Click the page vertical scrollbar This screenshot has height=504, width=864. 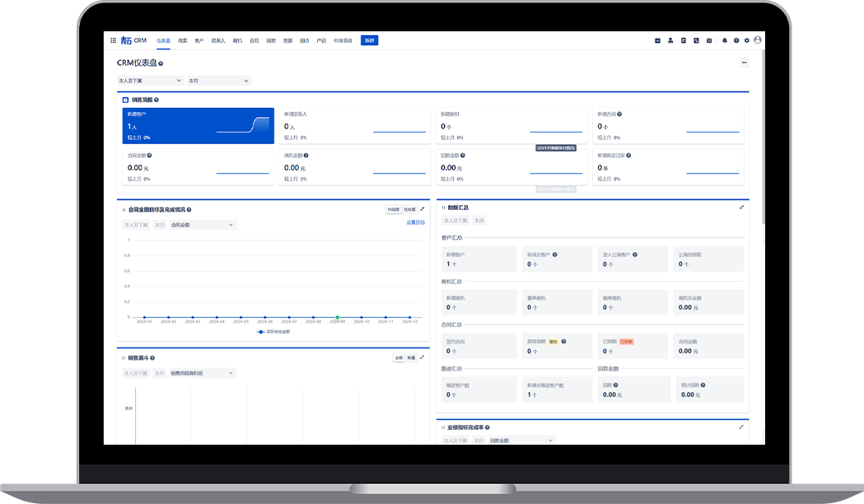coord(764,137)
